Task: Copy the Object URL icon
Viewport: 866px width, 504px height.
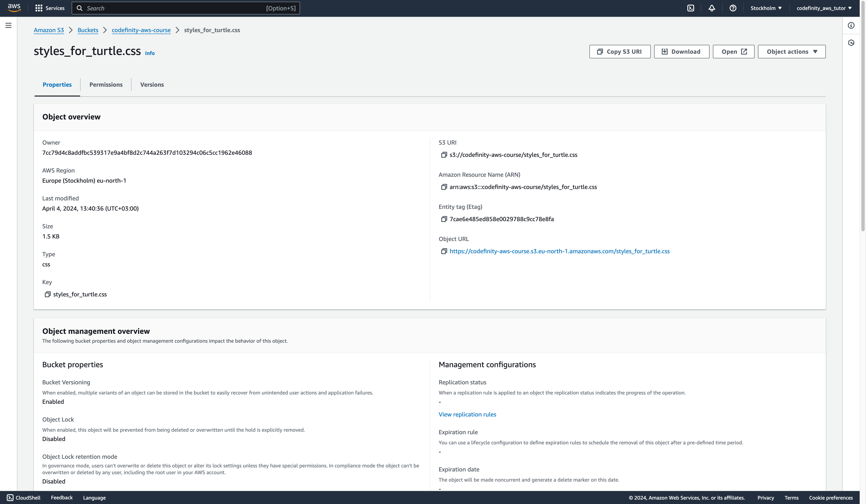Action: click(444, 252)
